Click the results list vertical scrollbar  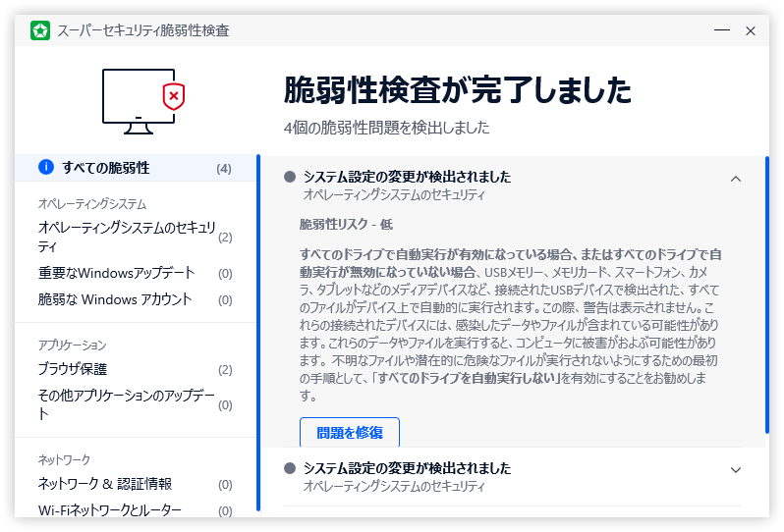click(767, 294)
